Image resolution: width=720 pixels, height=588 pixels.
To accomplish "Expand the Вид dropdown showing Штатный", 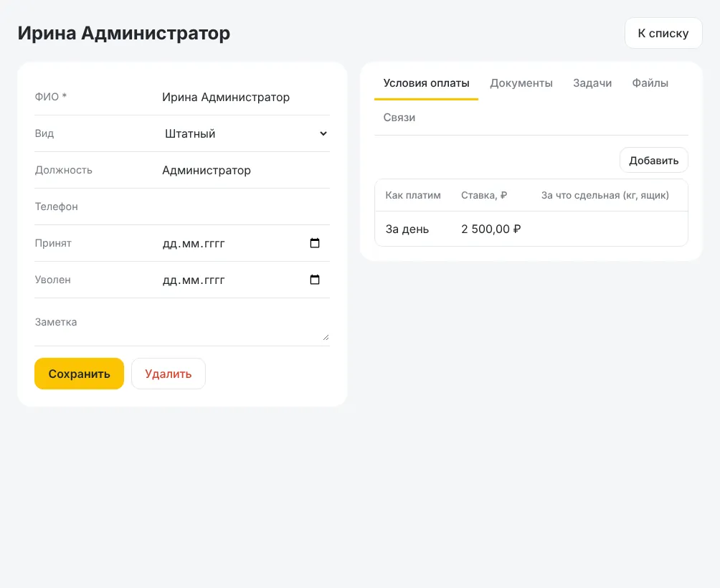I will [245, 133].
